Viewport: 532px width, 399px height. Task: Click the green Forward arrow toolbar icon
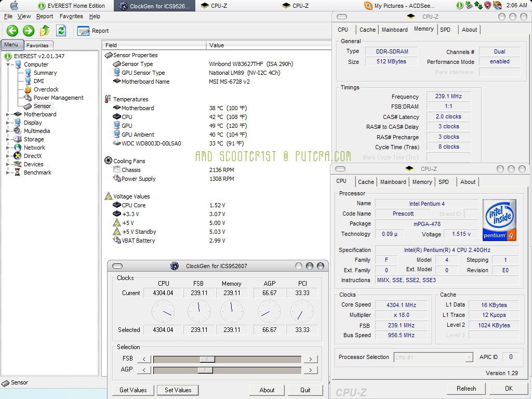[x=29, y=31]
